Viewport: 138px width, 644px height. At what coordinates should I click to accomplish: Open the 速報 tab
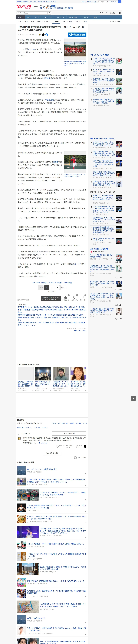pyautogui.click(x=28, y=17)
